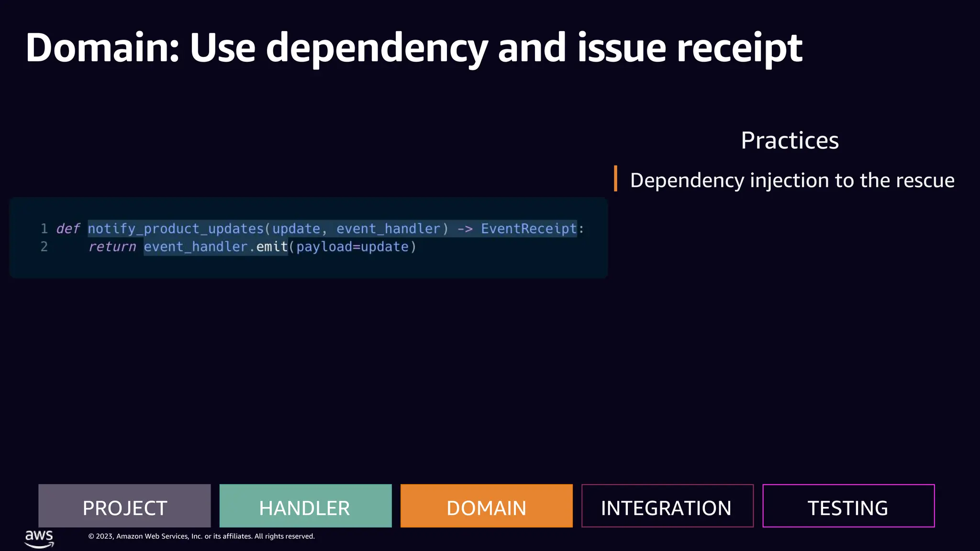Click line number 1 in code block
The image size is (980, 551).
coord(44,229)
